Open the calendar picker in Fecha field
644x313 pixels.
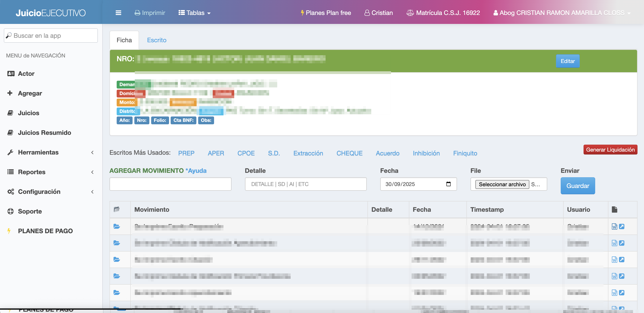(x=448, y=184)
